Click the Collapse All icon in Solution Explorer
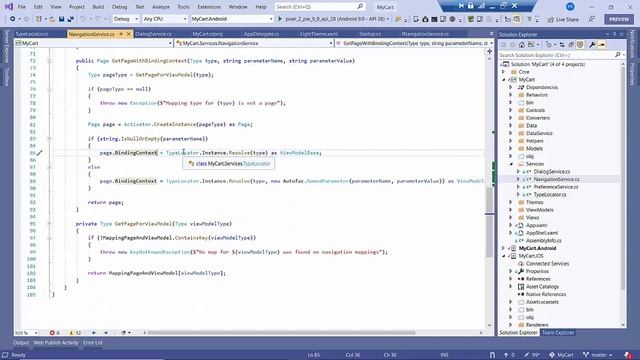This screenshot has height=360, width=640. (x=571, y=45)
